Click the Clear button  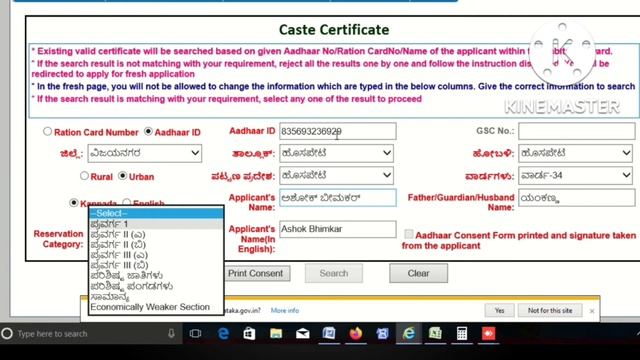[x=418, y=273]
